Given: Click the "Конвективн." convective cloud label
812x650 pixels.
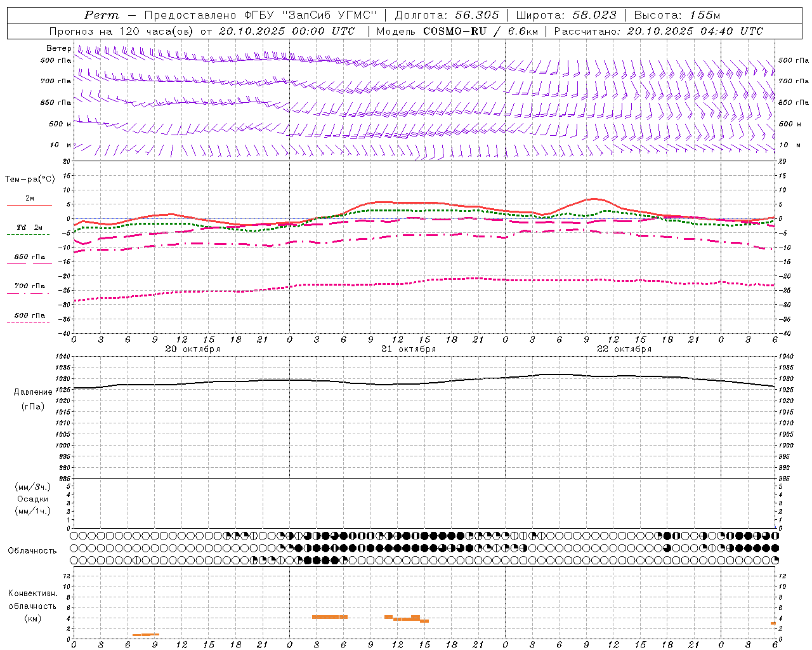Looking at the screenshot, I should click(x=32, y=594).
